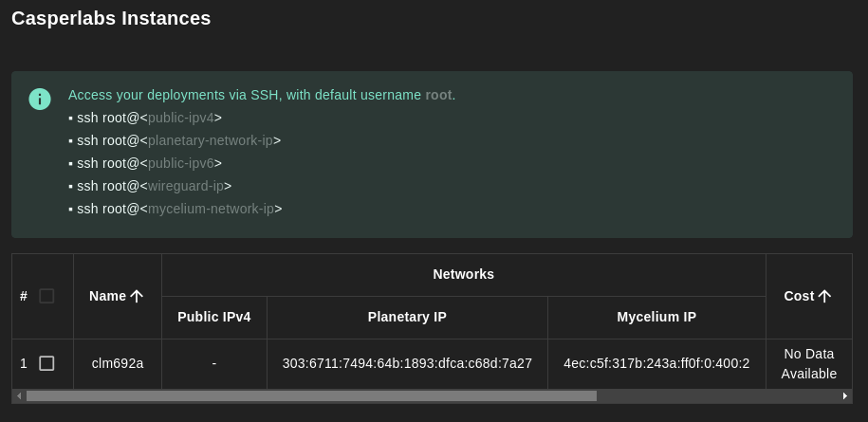Screen dimensions: 868x422
Task: Click the Public IPv4 column header
Action: [214, 317]
